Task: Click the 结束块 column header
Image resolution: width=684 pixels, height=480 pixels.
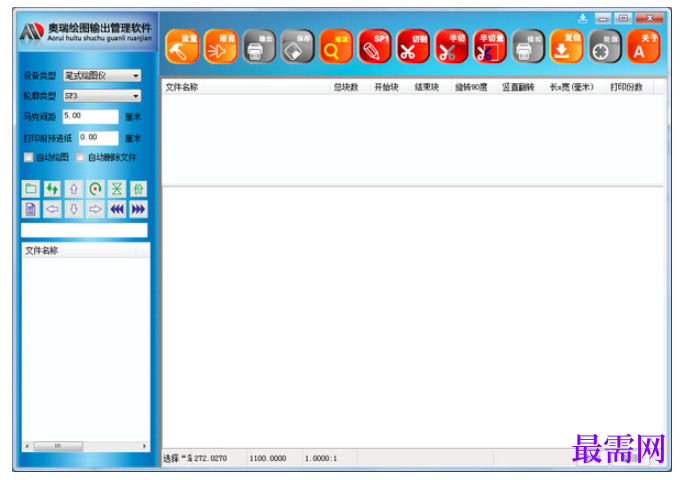Action: [x=427, y=87]
